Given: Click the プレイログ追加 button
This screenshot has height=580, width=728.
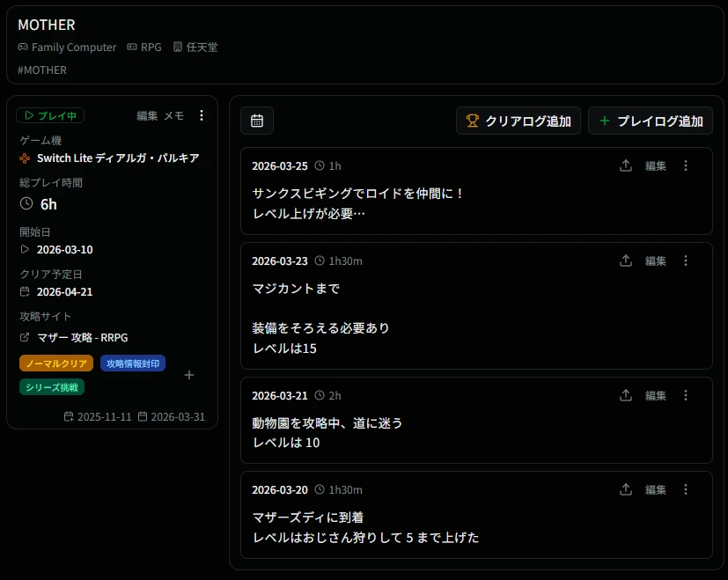Looking at the screenshot, I should pyautogui.click(x=650, y=121).
